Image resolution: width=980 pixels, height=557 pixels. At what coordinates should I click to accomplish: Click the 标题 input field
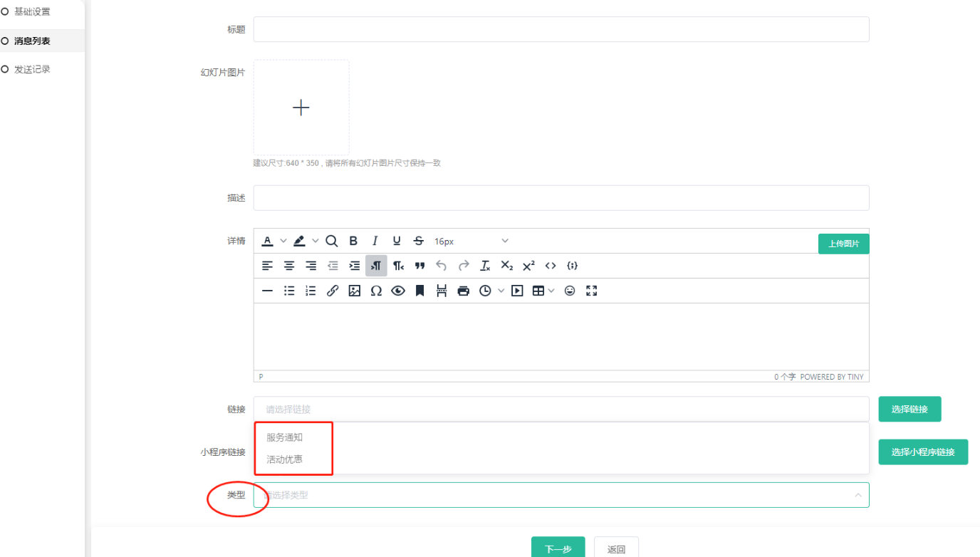[561, 29]
